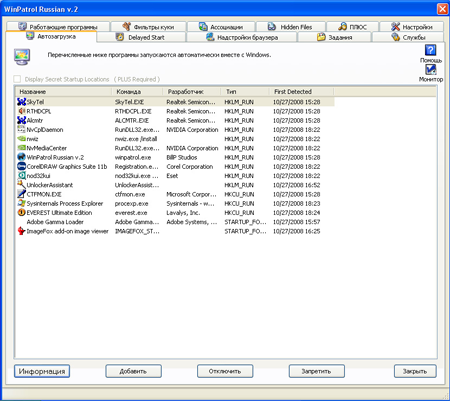Image resolution: width=450 pixels, height=401 pixels.
Task: Click the CorelDRAW Graphics Suite icon
Action: [21, 166]
